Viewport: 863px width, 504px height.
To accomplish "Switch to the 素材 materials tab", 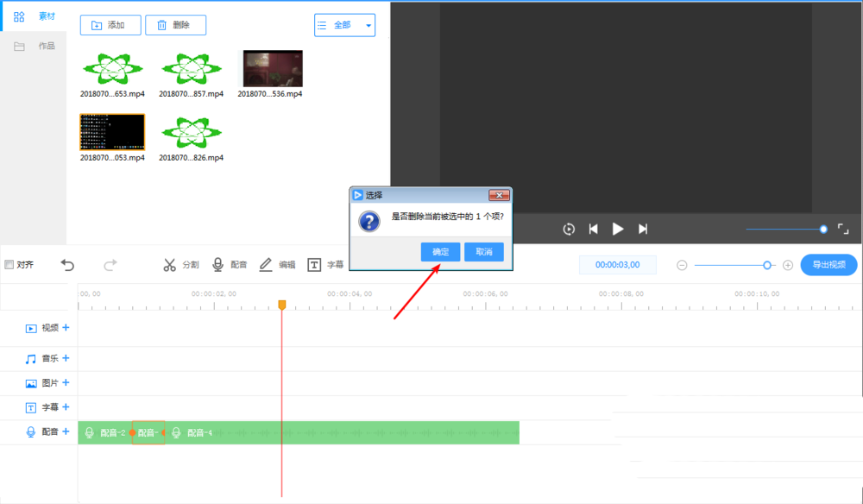I will coord(35,16).
